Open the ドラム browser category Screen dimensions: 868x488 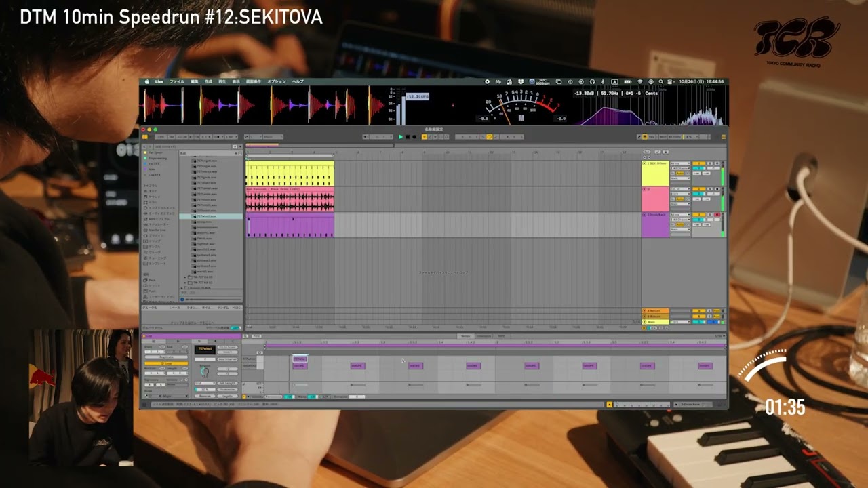(154, 203)
